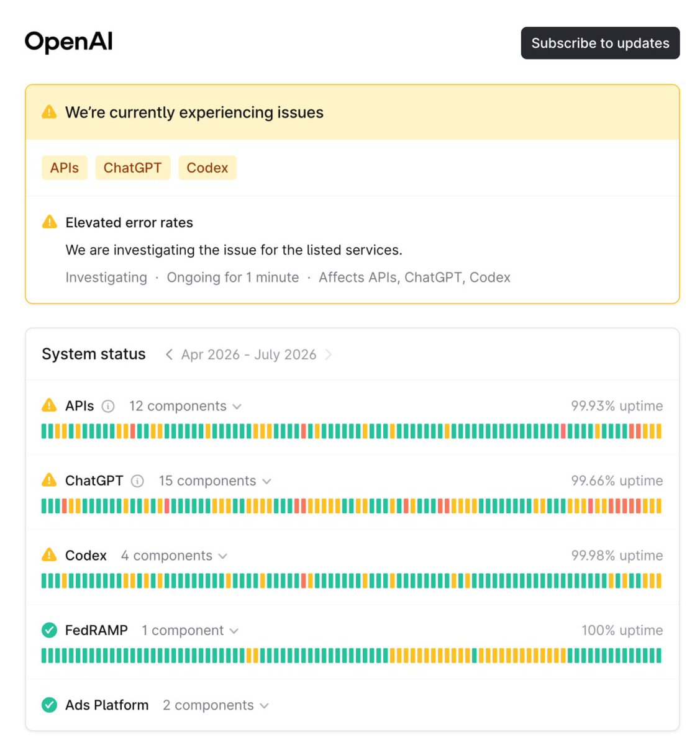This screenshot has height=745, width=700.
Task: Click the ChatGPT info icon
Action: (138, 481)
